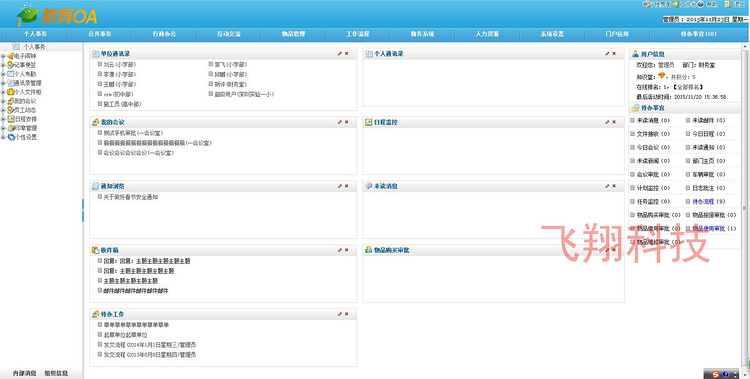750x379 pixels.
Task: Click the edit pencil on 未读消息 panel
Action: click(607, 186)
